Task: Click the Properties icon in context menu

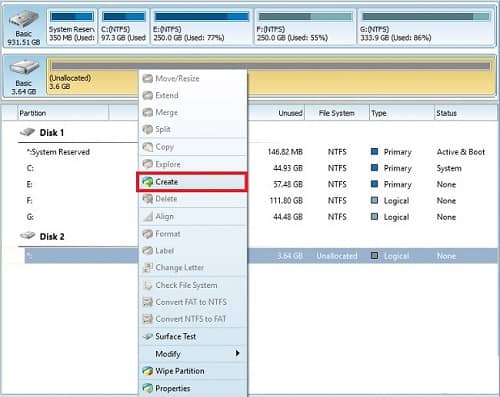Action: click(x=147, y=388)
